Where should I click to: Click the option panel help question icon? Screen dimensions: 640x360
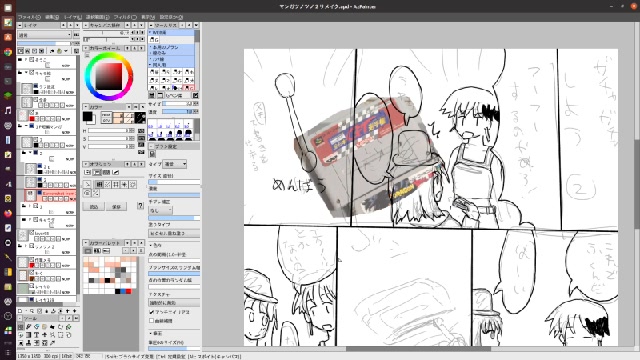pos(140,206)
